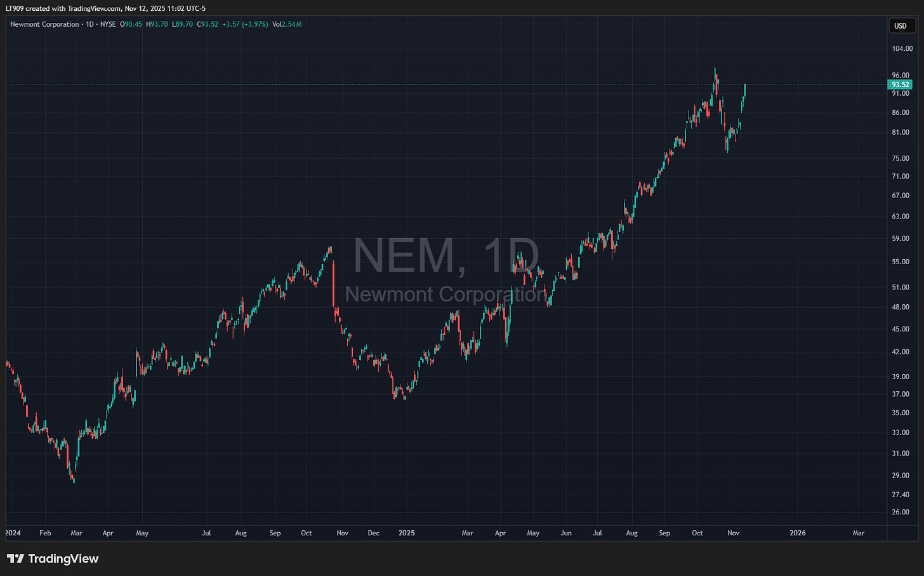Screen dimensions: 924x576
Task: Click the 29.00 price axis label
Action: click(901, 476)
